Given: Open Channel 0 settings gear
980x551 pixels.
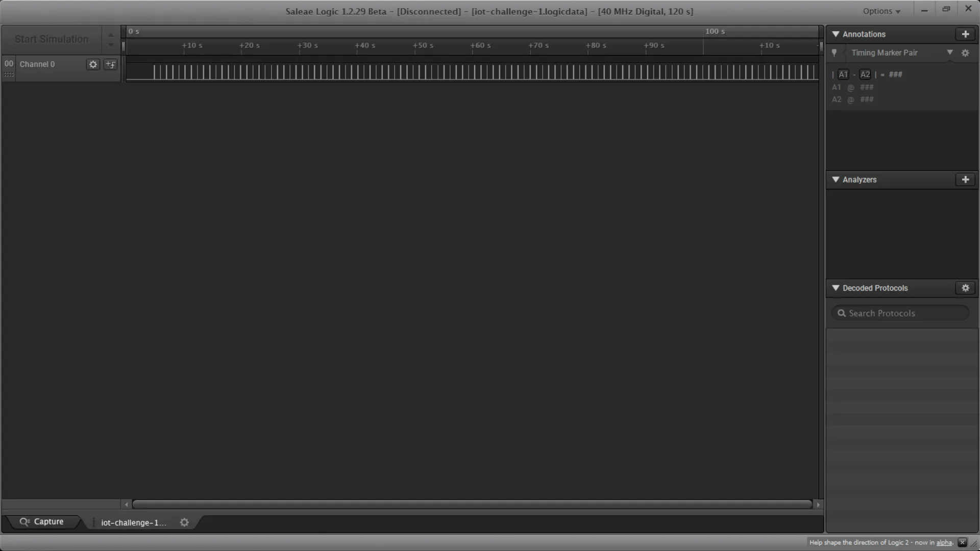Looking at the screenshot, I should click(93, 64).
